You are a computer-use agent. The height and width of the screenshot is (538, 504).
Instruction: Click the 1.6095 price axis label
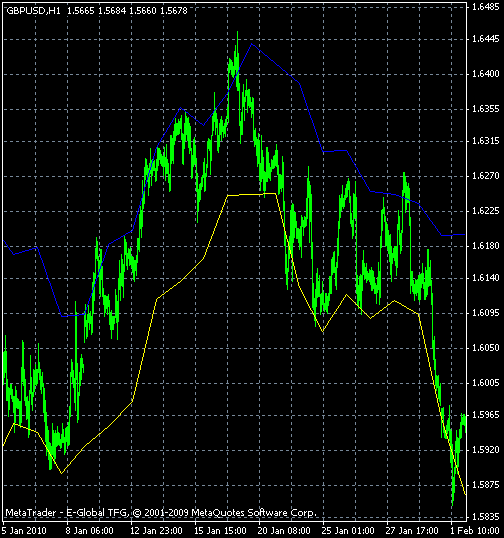click(485, 313)
